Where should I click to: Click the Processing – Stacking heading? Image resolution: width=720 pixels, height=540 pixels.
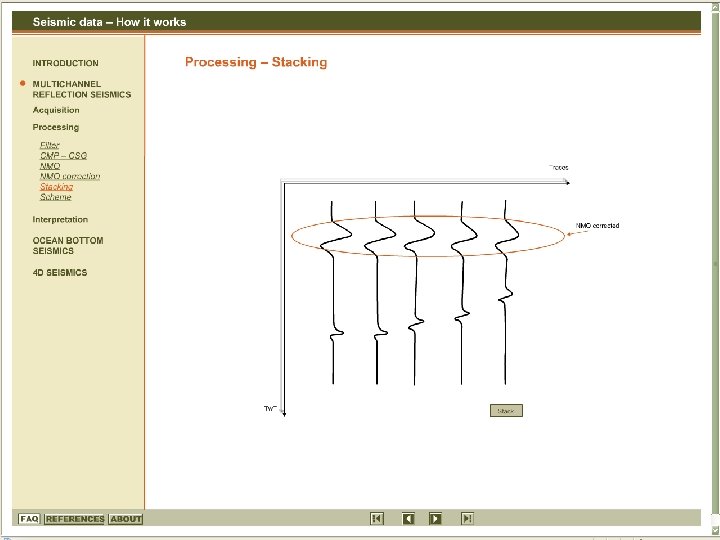[x=256, y=62]
